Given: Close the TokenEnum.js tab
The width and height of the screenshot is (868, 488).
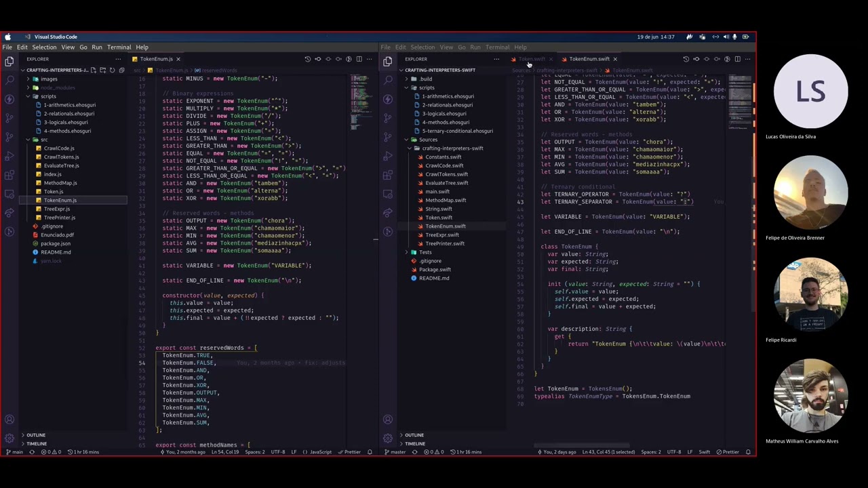Looking at the screenshot, I should click(x=178, y=59).
